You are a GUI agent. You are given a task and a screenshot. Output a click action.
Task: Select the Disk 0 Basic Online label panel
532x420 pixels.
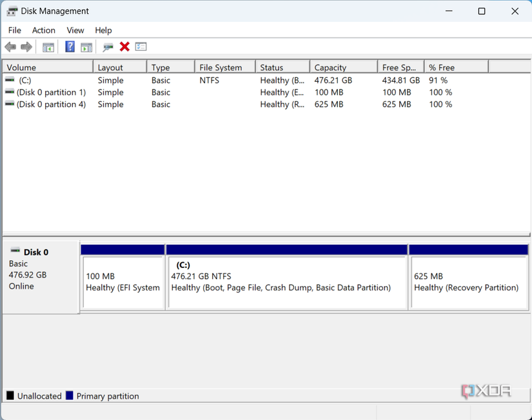tap(41, 277)
